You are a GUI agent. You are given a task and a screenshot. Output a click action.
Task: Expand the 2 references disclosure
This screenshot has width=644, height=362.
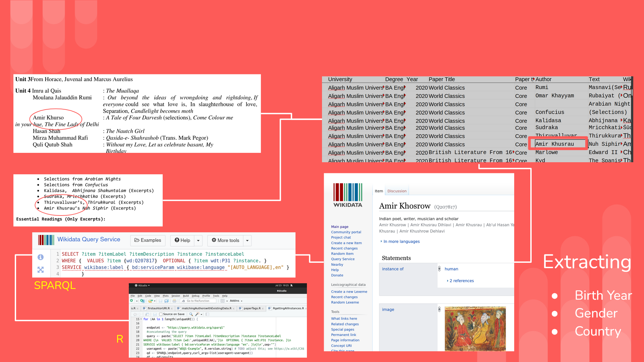460,281
